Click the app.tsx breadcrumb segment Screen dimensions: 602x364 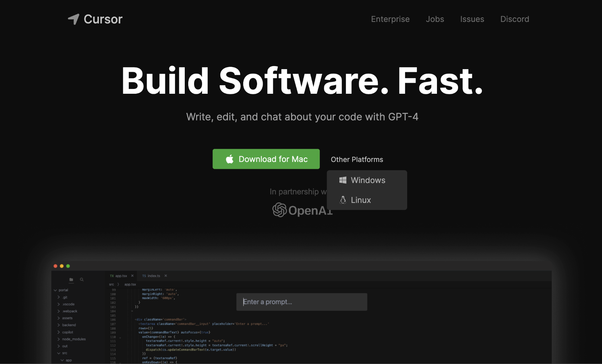point(130,284)
